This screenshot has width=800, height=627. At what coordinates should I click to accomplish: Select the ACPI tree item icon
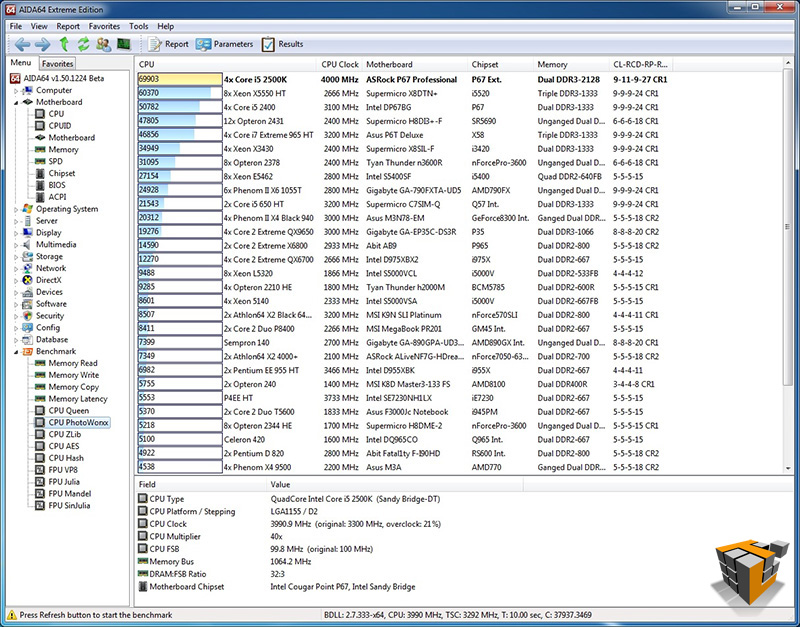point(40,197)
